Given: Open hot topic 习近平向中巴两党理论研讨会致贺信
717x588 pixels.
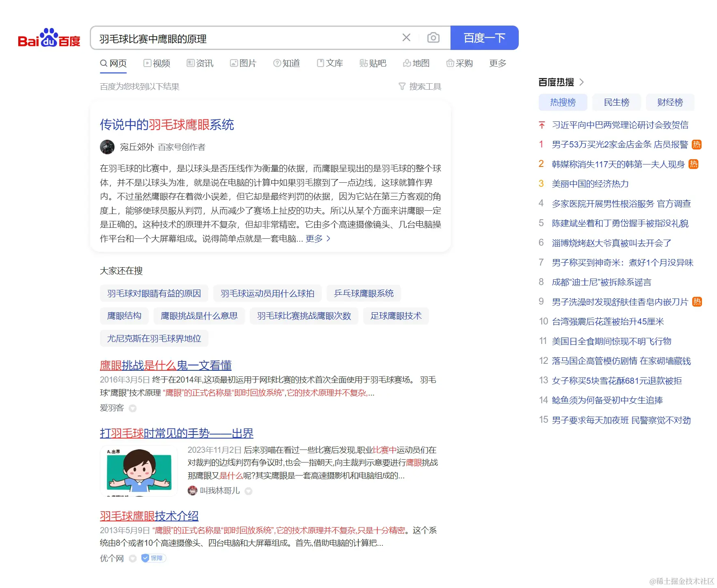Looking at the screenshot, I should (620, 125).
